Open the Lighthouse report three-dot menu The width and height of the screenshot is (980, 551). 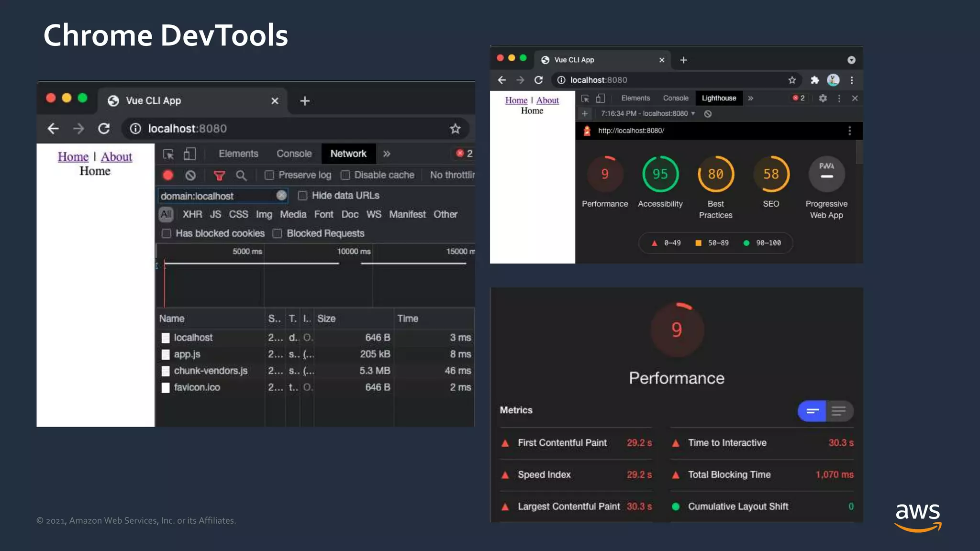click(849, 131)
